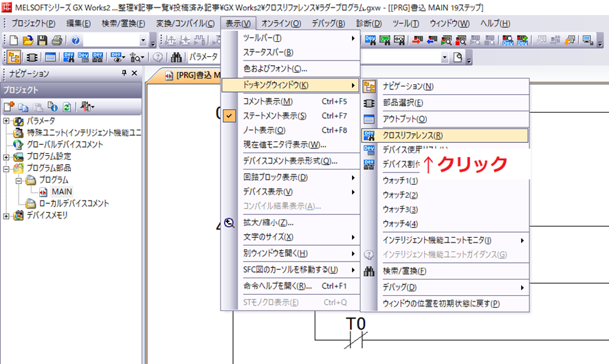The height and width of the screenshot is (364, 609).
Task: Select グローバルデバイスコメント in the tree
Action: point(65,144)
